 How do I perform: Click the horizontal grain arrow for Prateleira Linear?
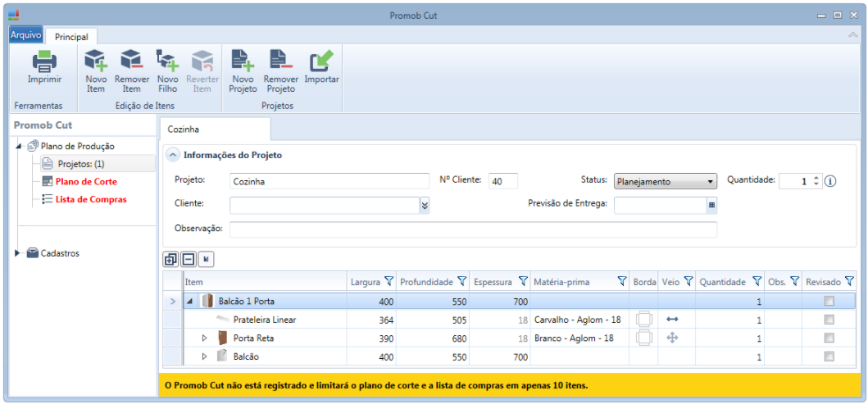672,320
